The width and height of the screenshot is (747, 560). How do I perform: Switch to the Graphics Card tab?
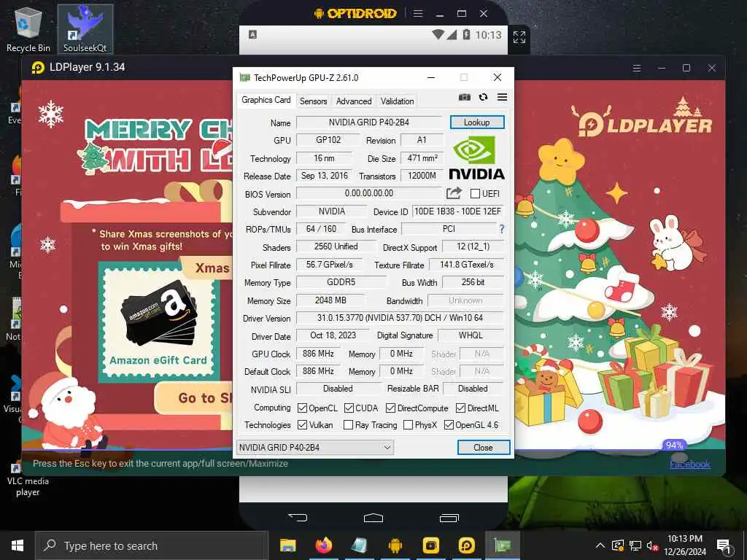coord(266,100)
